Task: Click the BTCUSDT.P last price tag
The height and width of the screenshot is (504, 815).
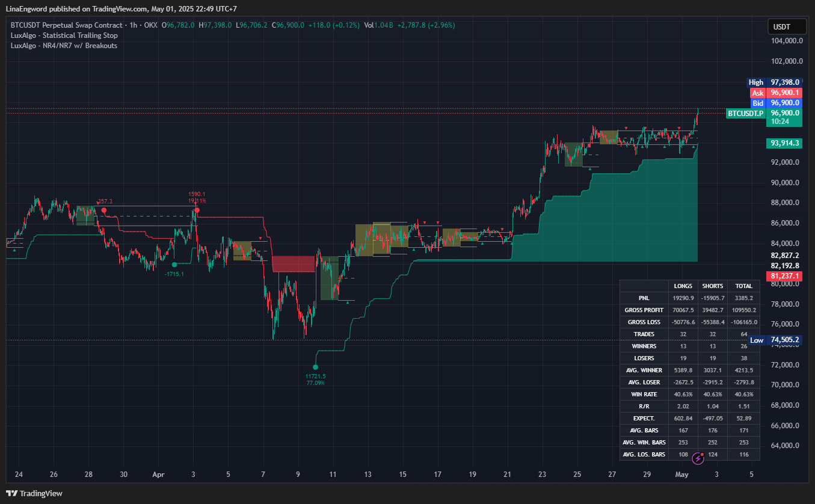Action: pos(746,113)
